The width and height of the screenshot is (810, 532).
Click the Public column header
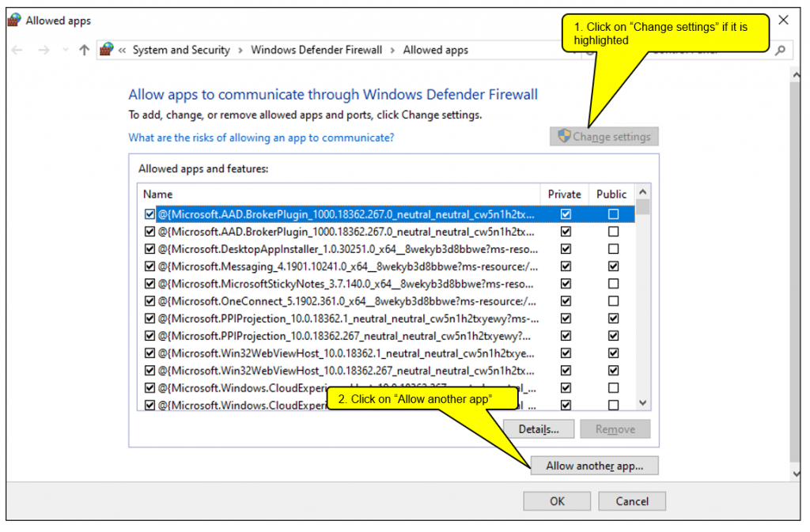tap(611, 194)
